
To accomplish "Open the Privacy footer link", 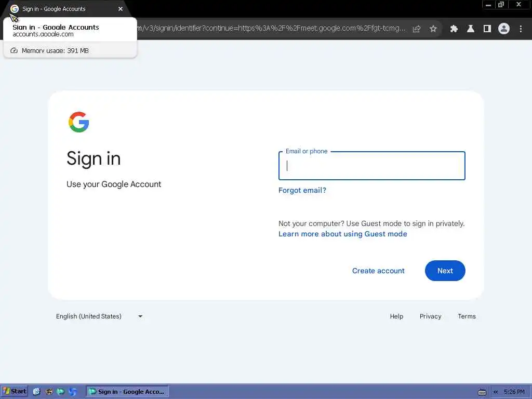I will pos(430,316).
